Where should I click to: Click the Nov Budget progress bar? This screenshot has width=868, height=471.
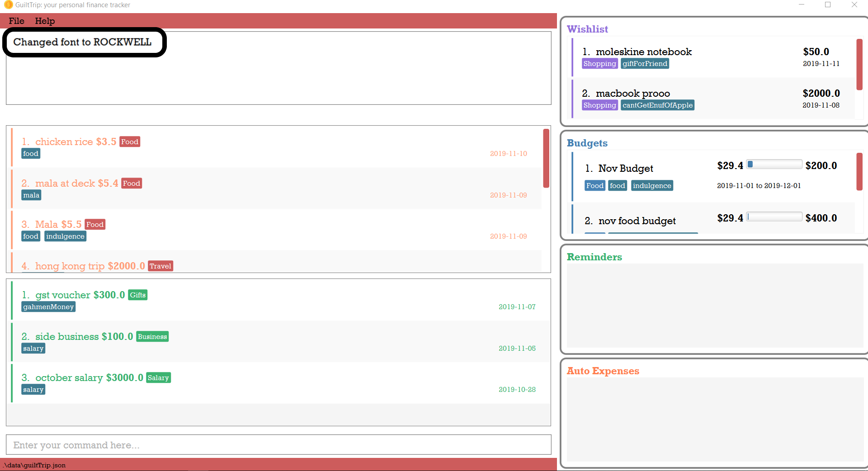tap(774, 165)
